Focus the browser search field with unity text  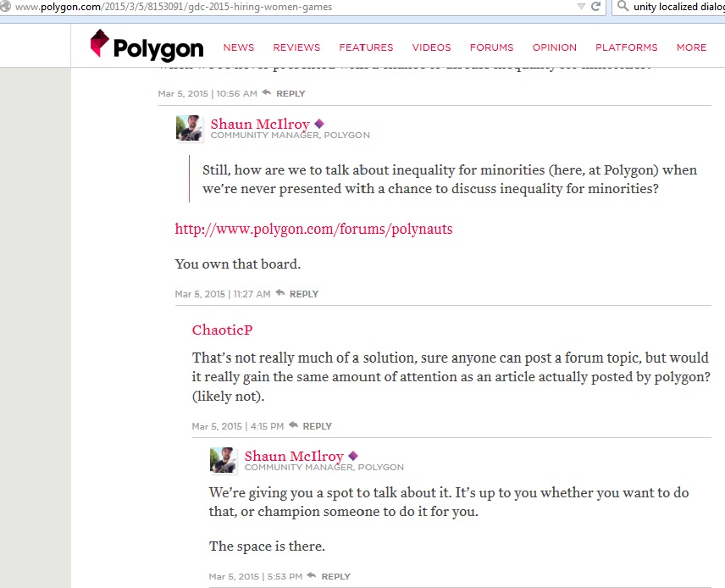(678, 7)
